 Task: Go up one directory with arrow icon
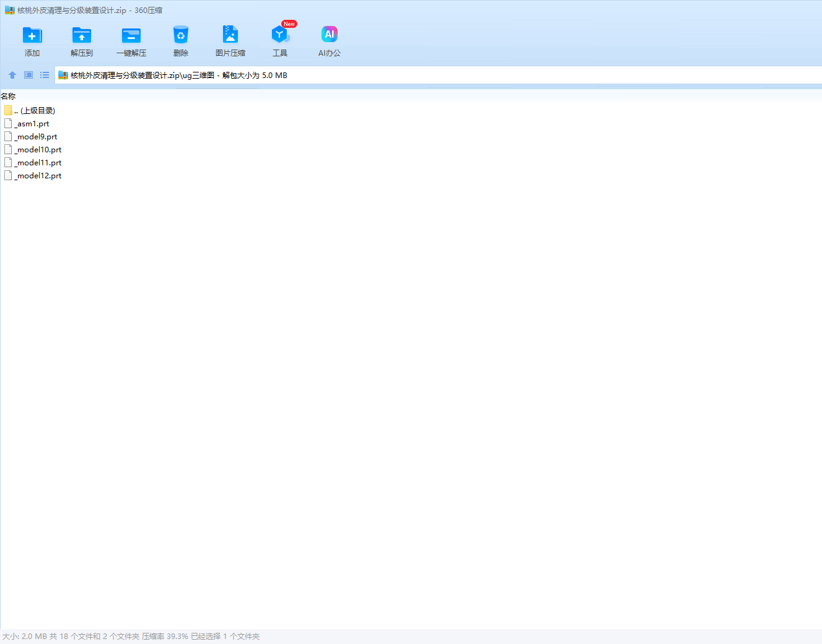point(12,75)
